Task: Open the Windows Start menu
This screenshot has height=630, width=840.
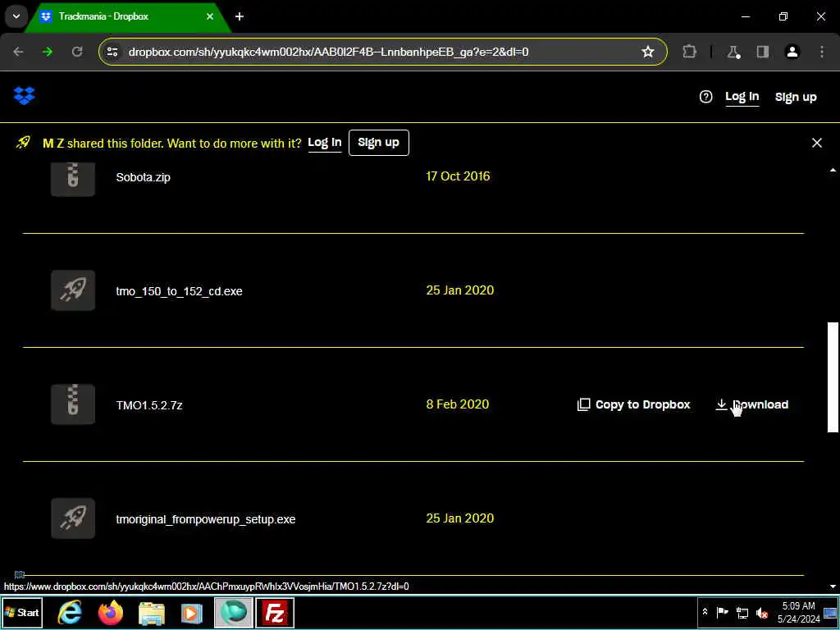Action: point(22,612)
